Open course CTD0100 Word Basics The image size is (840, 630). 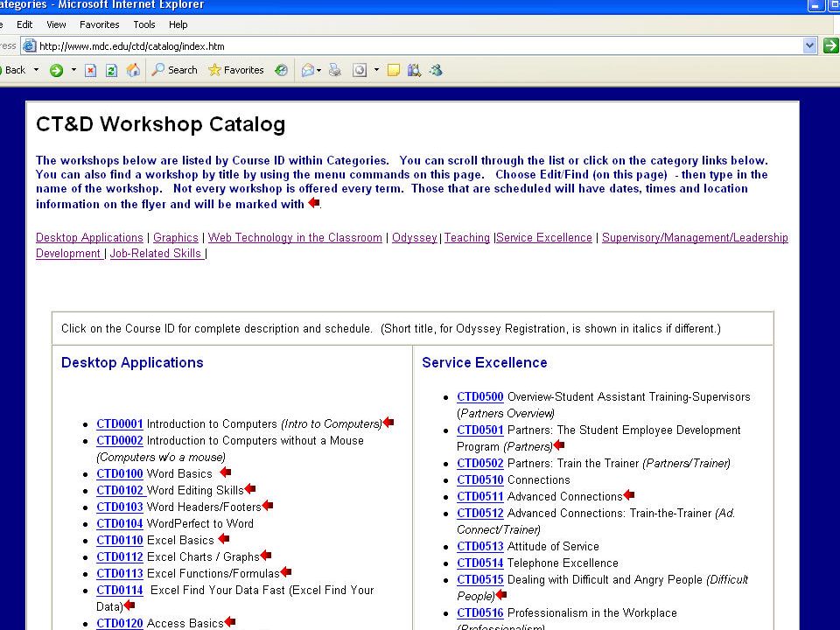point(120,473)
